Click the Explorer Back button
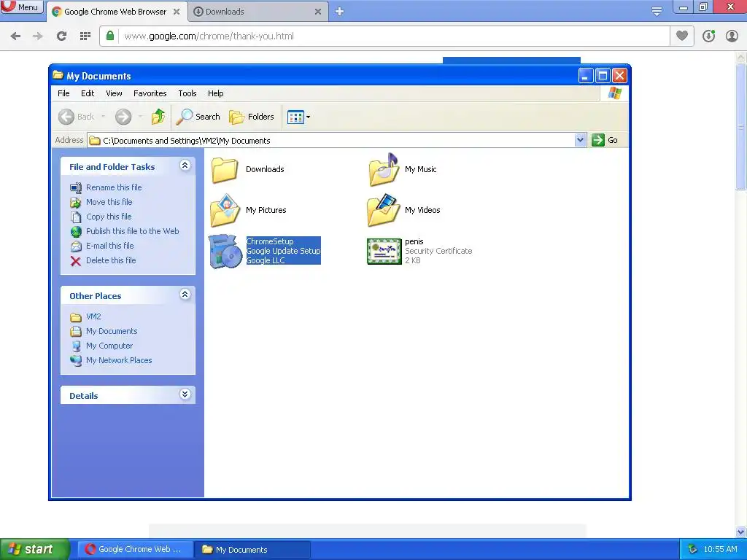 (x=76, y=117)
